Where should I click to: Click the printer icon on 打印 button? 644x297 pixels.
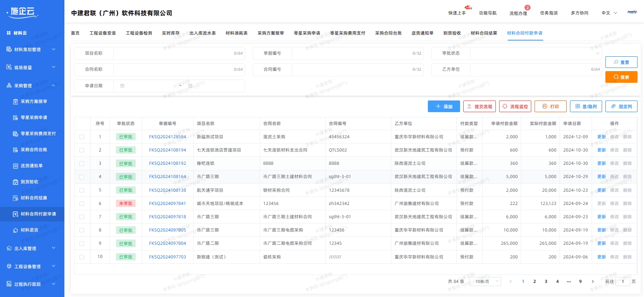pyautogui.click(x=545, y=107)
